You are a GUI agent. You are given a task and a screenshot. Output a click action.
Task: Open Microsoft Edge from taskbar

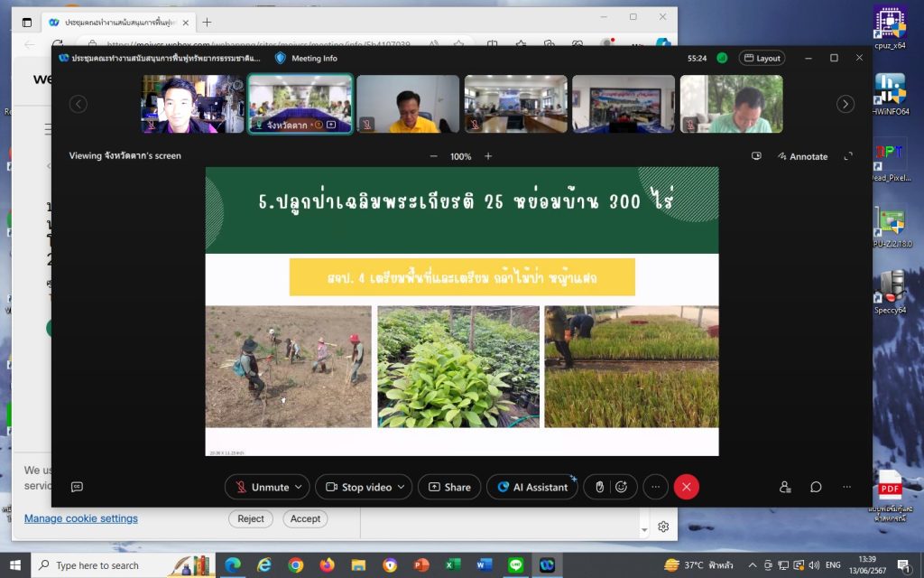[233, 565]
